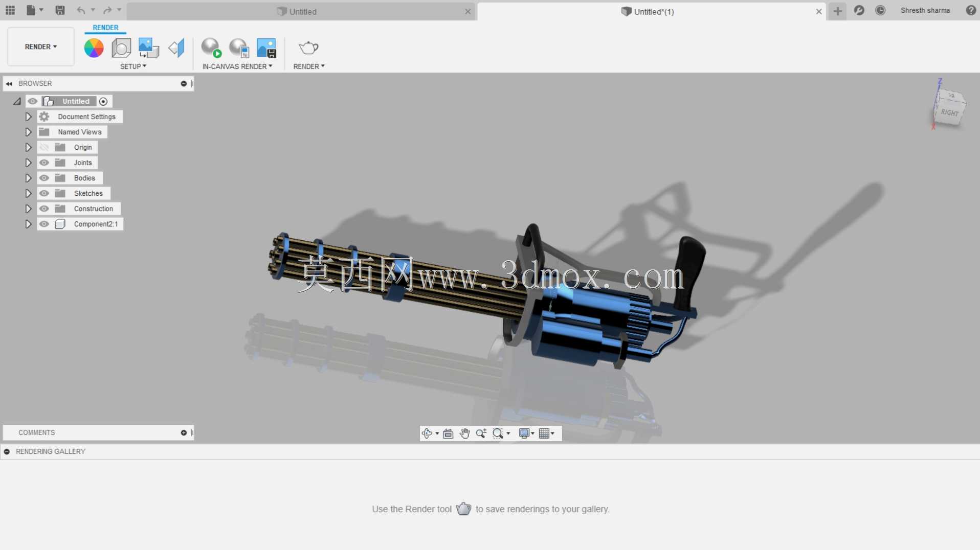Expand the Construction node
Screen dimensions: 980x550
28,209
